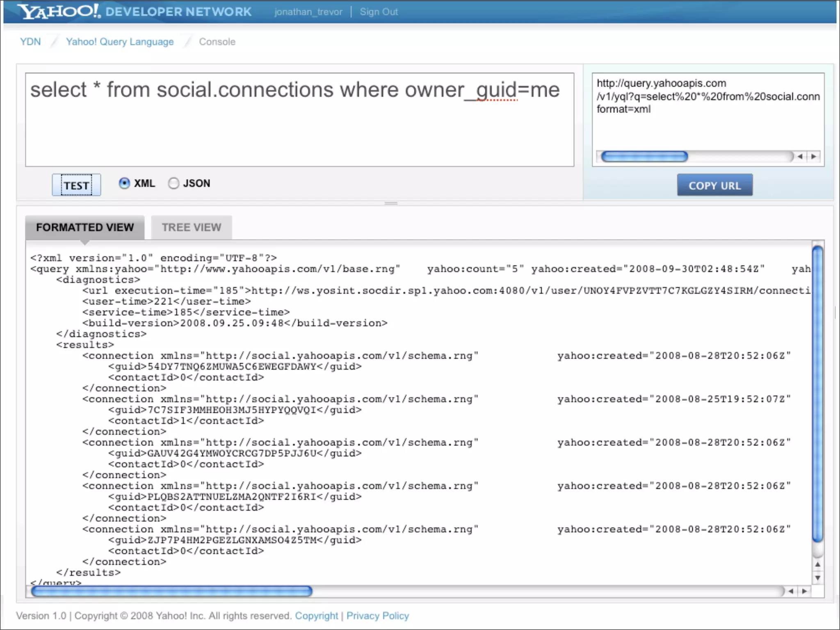The width and height of the screenshot is (840, 630).
Task: Click the service-time 185 line
Action: click(x=186, y=312)
